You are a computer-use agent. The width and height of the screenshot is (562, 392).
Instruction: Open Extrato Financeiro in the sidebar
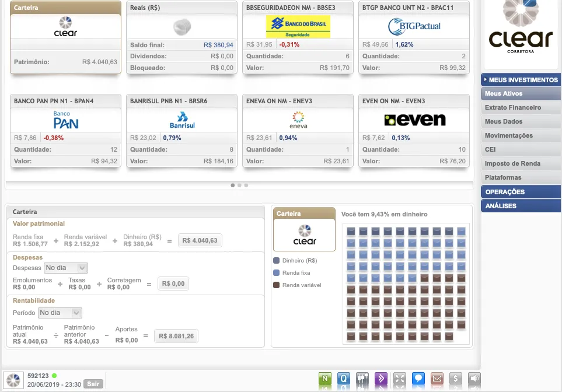pyautogui.click(x=513, y=107)
